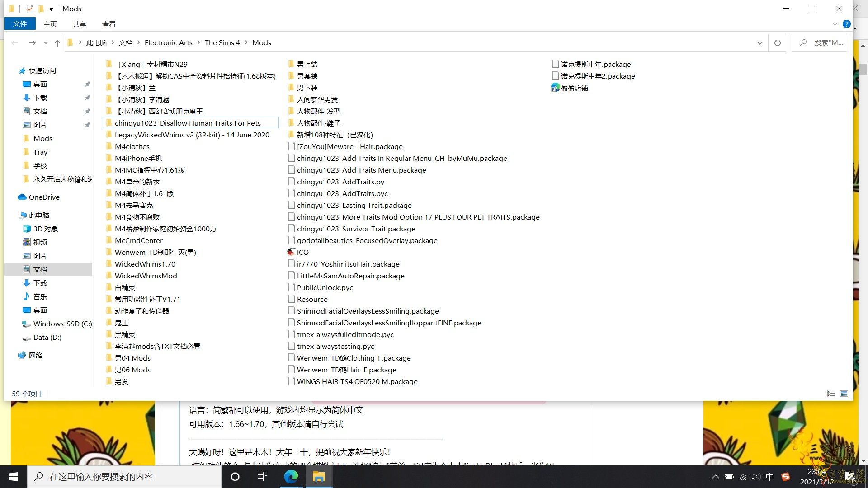Select the McCmdCenter folder
The height and width of the screenshot is (488, 868).
click(x=138, y=241)
